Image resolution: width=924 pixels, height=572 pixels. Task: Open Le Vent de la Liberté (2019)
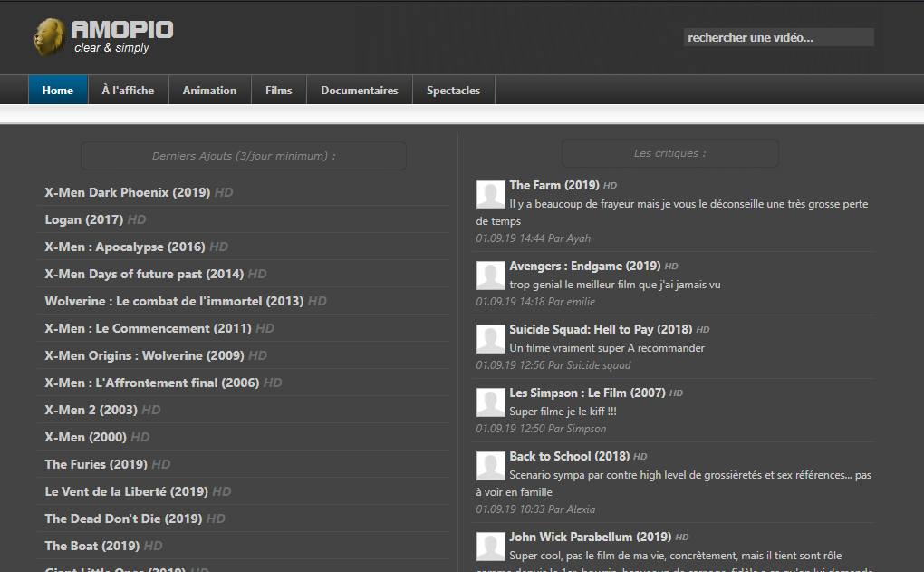[127, 491]
